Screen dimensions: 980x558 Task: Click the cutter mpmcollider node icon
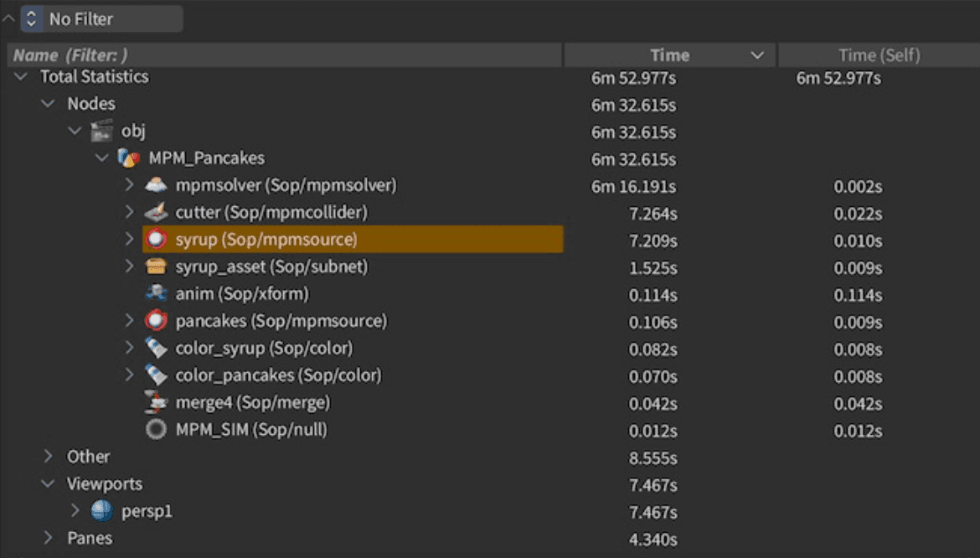pyautogui.click(x=156, y=213)
